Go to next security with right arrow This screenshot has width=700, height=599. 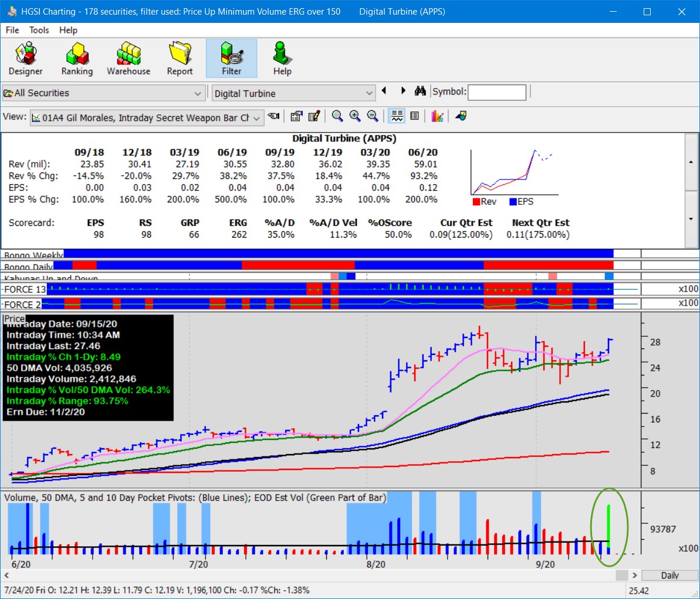tap(403, 91)
